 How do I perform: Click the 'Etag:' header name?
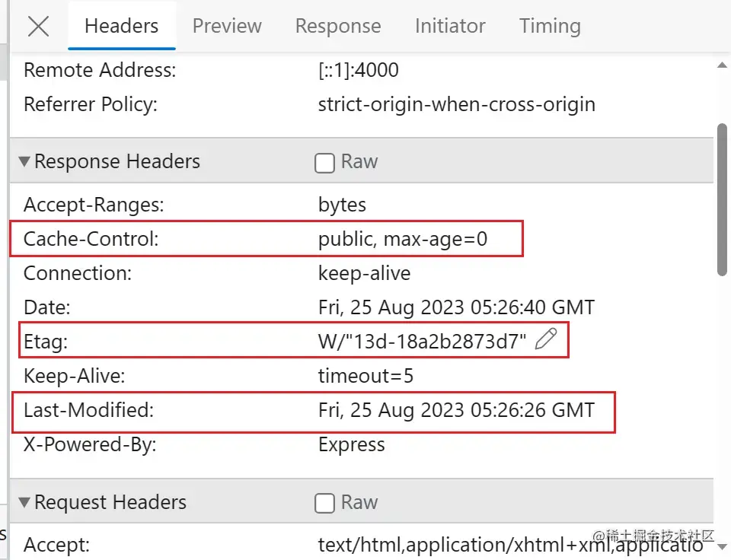click(46, 342)
